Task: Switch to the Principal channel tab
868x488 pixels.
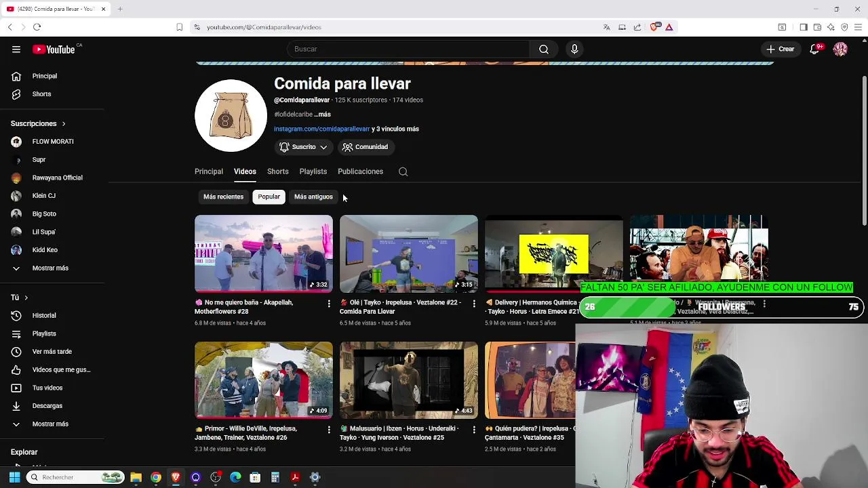Action: point(209,171)
